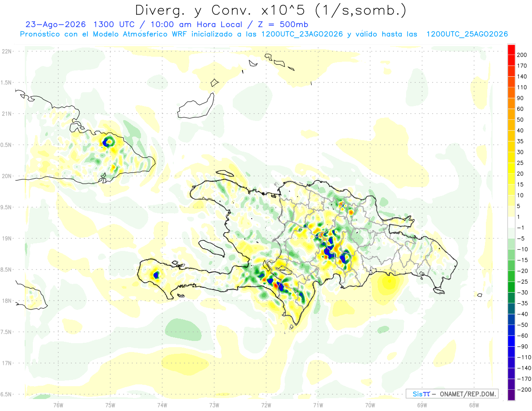Click the -35 color scale value

(x=522, y=303)
